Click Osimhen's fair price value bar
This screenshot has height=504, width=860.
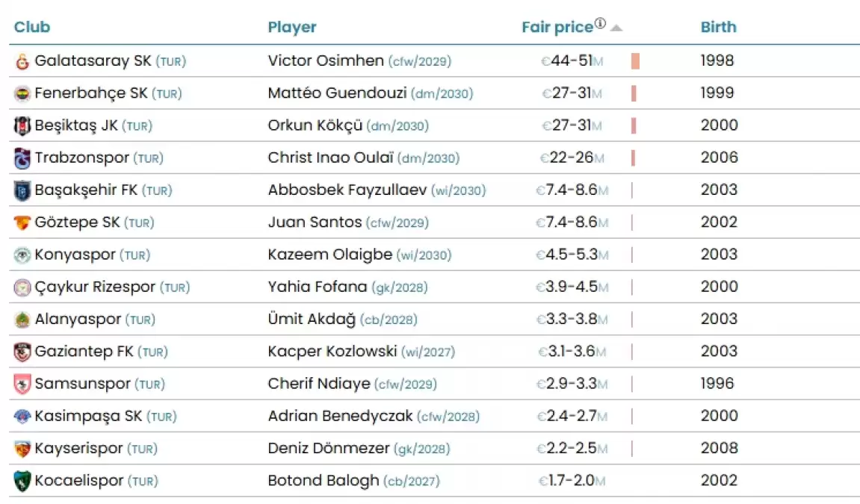tap(635, 61)
